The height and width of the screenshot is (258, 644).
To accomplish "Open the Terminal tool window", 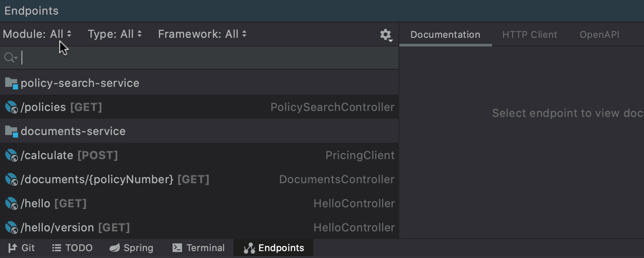I will 198,248.
